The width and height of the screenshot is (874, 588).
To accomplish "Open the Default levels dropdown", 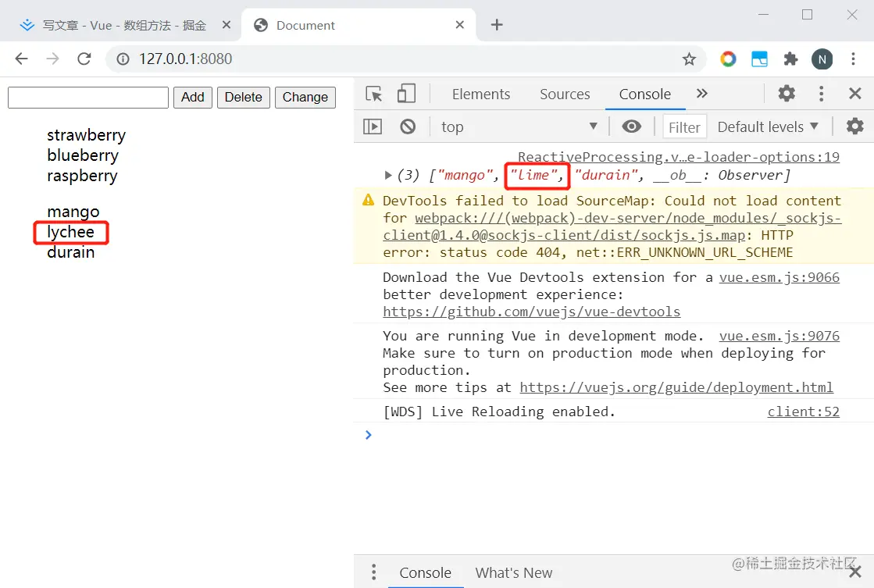I will coord(768,127).
